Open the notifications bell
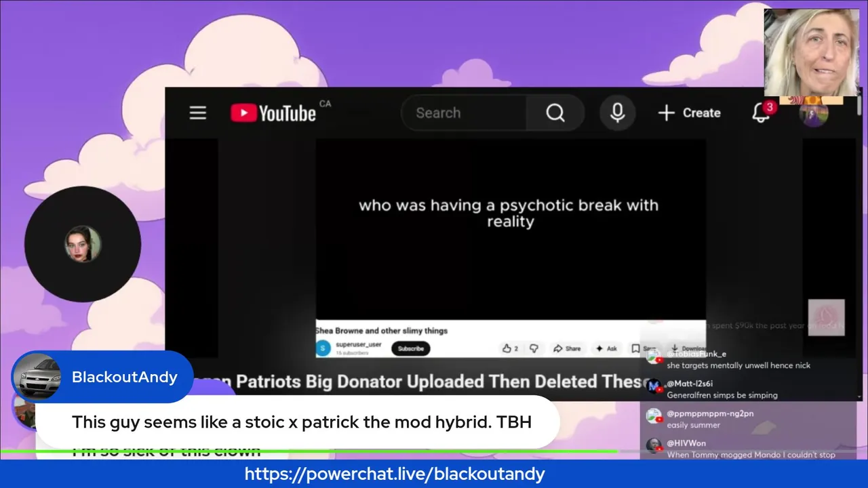Image resolution: width=868 pixels, height=488 pixels. tap(762, 113)
